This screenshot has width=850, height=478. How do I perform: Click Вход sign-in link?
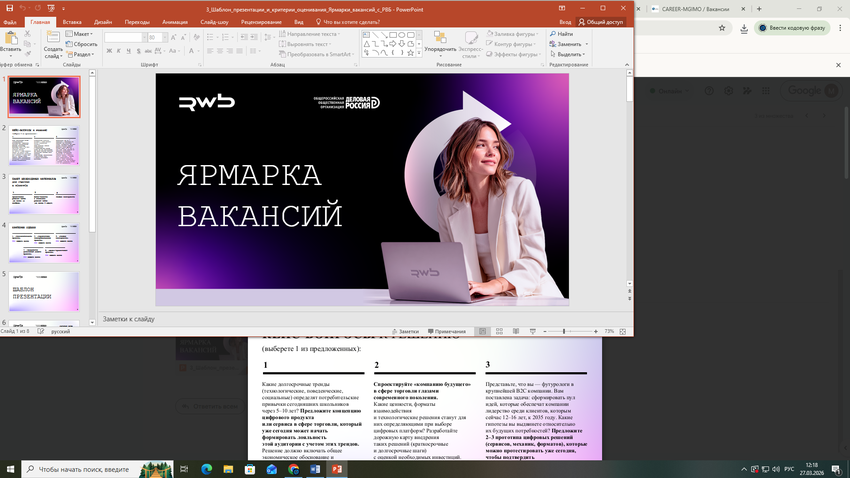pyautogui.click(x=565, y=22)
